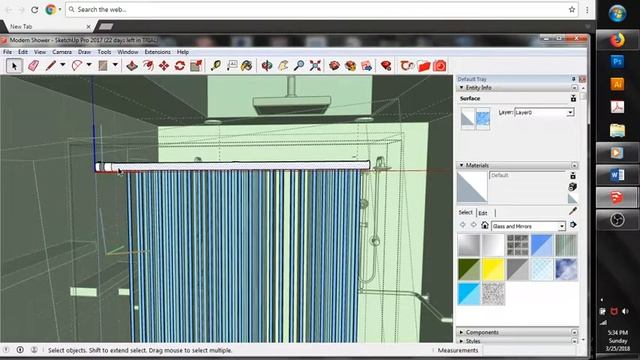Click the front face material swatch in Entity Info
This screenshot has height=360, width=640.
[x=468, y=119]
